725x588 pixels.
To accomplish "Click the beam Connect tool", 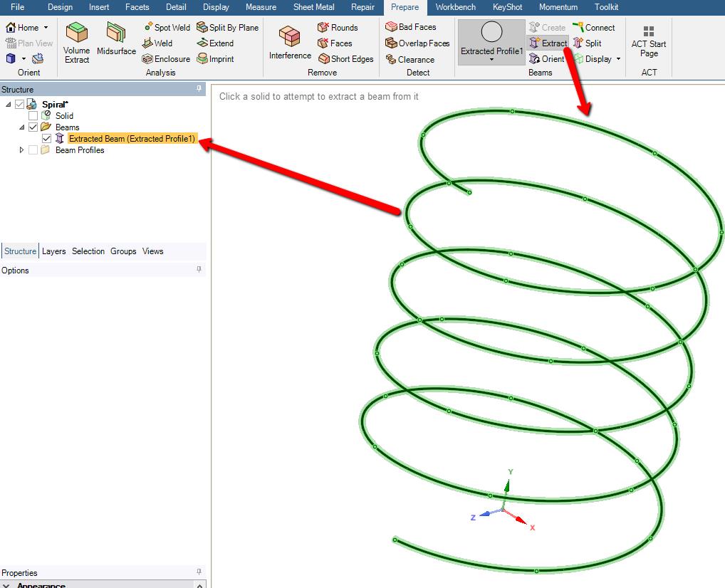I will (594, 27).
